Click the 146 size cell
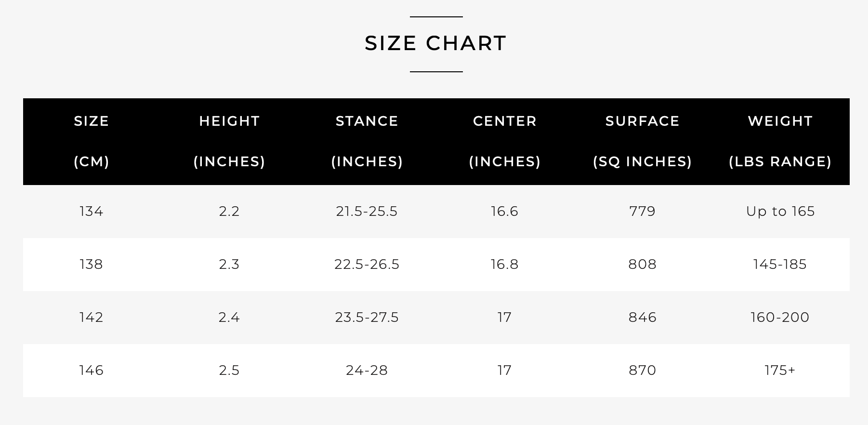The width and height of the screenshot is (868, 425). (92, 371)
